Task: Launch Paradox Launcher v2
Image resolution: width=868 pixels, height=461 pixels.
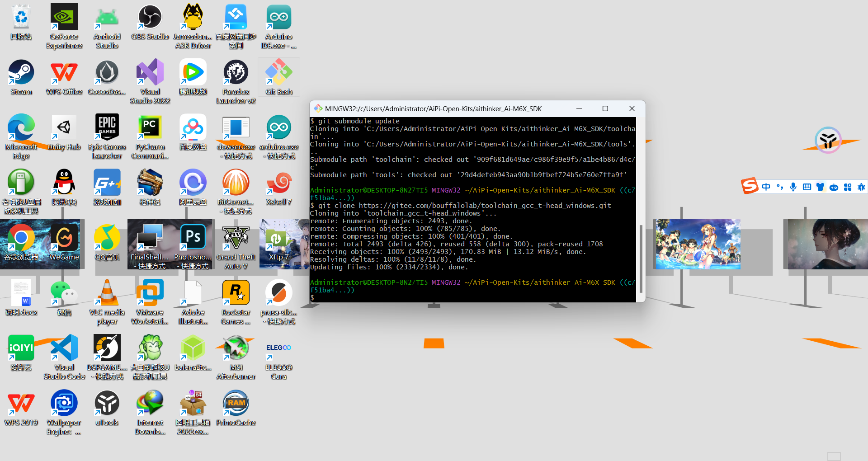Action: (236, 81)
